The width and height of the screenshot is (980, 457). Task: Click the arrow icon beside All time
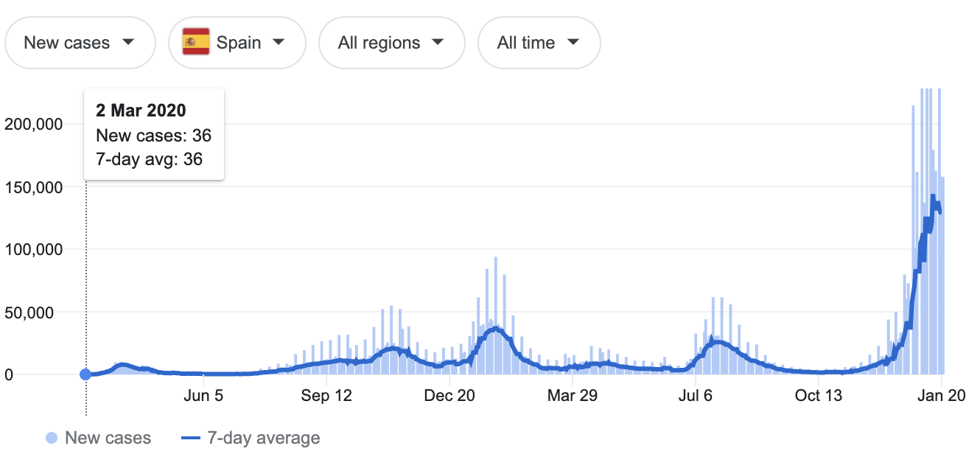(573, 42)
